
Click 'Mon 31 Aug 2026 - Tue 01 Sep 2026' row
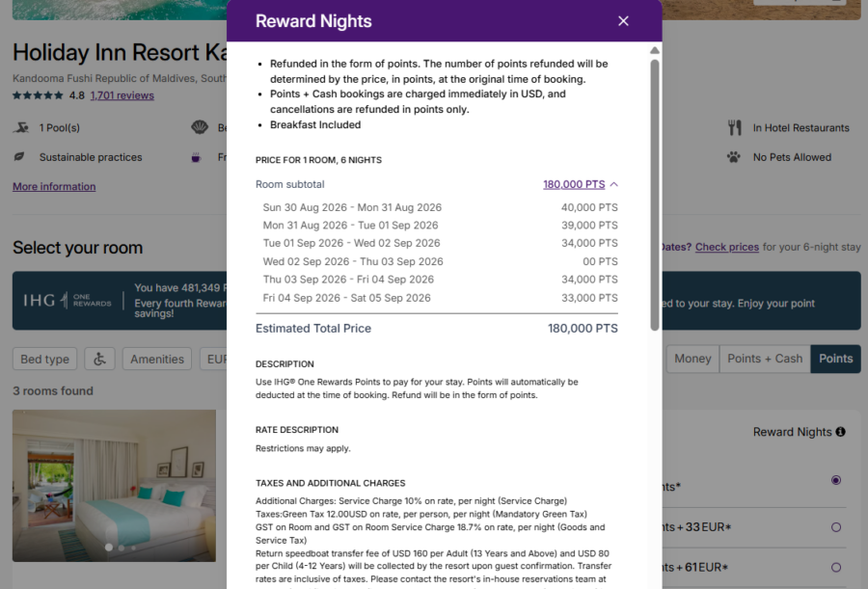coord(440,226)
